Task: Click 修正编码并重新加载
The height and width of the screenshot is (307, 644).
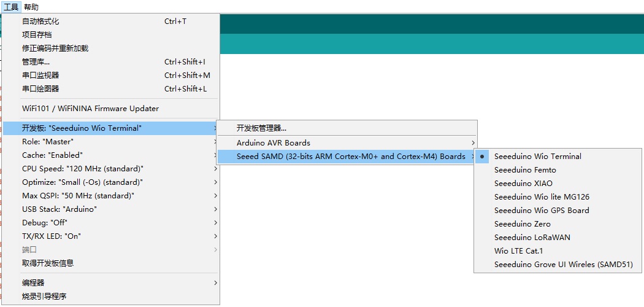Action: coord(111,49)
